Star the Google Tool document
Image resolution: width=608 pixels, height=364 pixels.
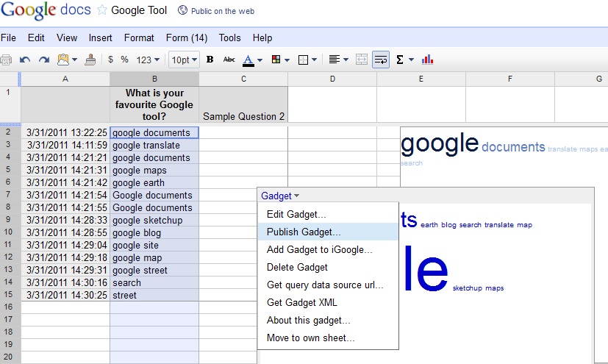pyautogui.click(x=102, y=10)
